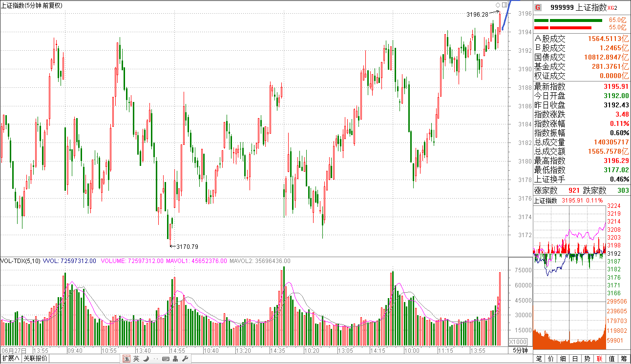
Task: Click the Wubi 五 input method icon
Action: coord(126,359)
